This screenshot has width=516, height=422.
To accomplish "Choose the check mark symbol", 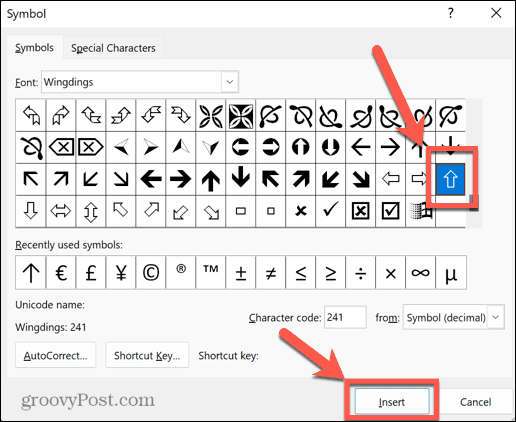I will tap(330, 211).
